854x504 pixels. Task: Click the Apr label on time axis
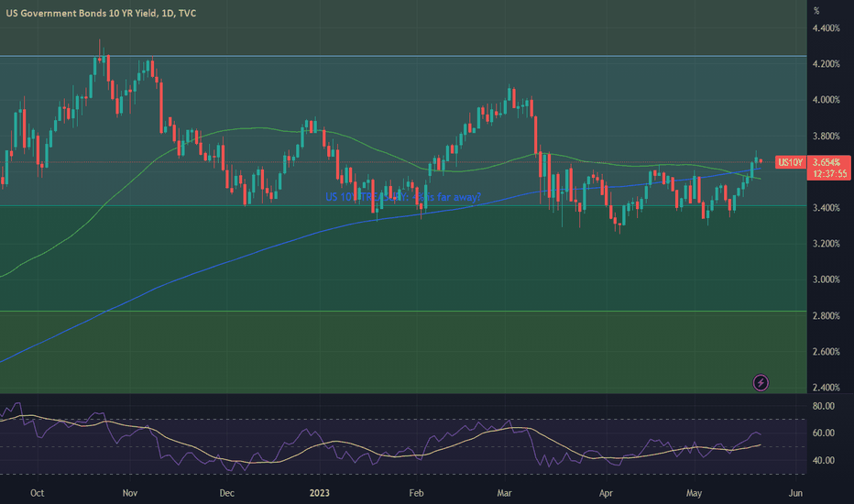tap(606, 493)
